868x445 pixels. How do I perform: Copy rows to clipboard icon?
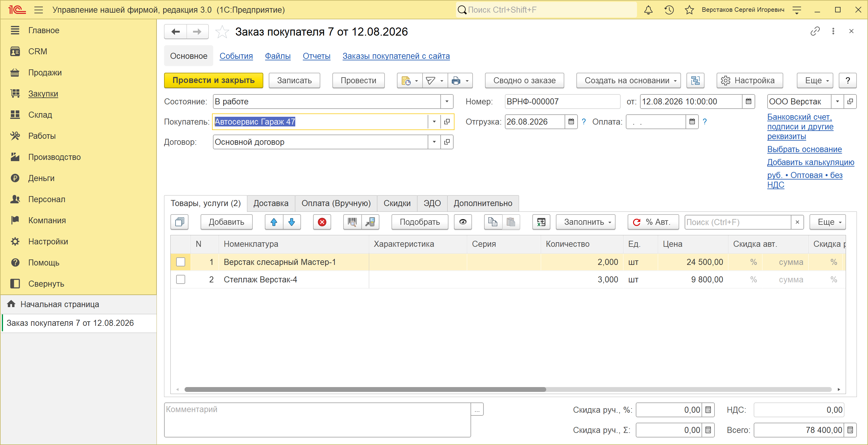pos(493,222)
